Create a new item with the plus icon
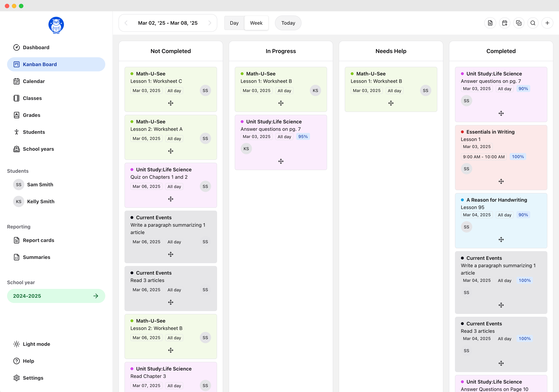The height and width of the screenshot is (392, 559). (x=548, y=23)
